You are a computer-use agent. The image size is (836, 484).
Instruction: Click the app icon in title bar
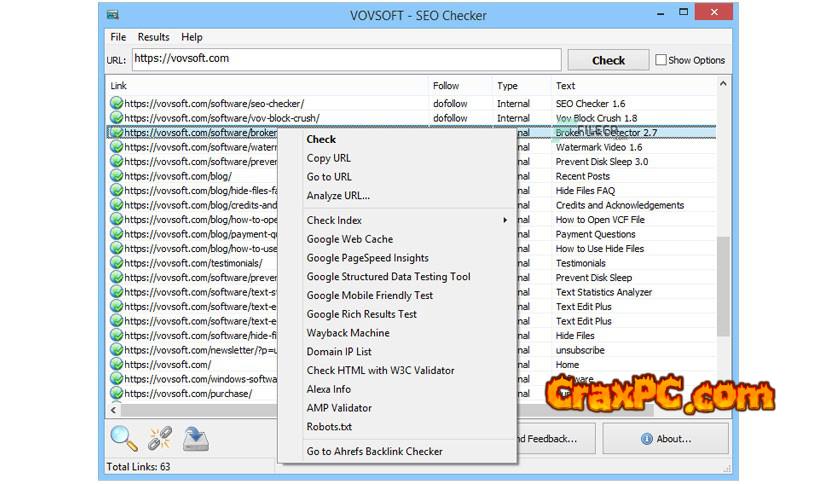pyautogui.click(x=112, y=14)
